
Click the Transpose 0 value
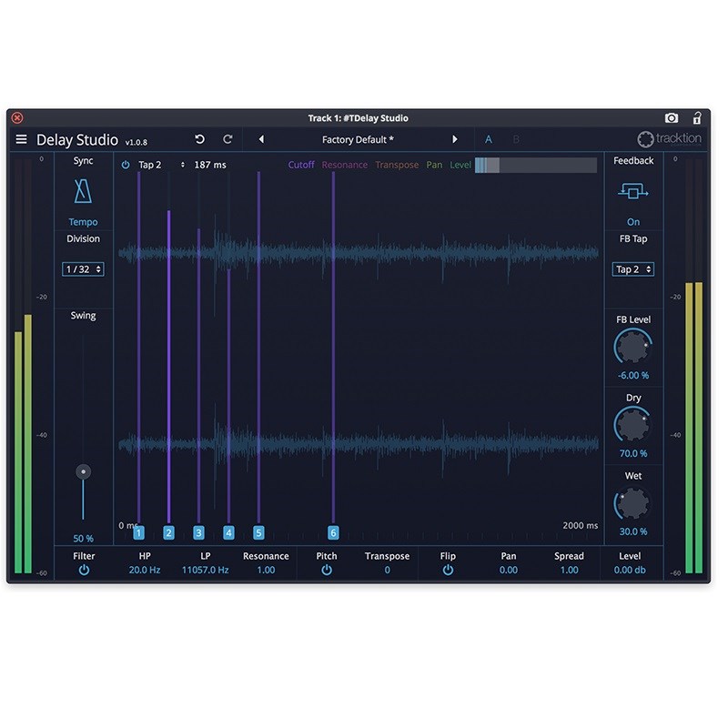[x=388, y=571]
